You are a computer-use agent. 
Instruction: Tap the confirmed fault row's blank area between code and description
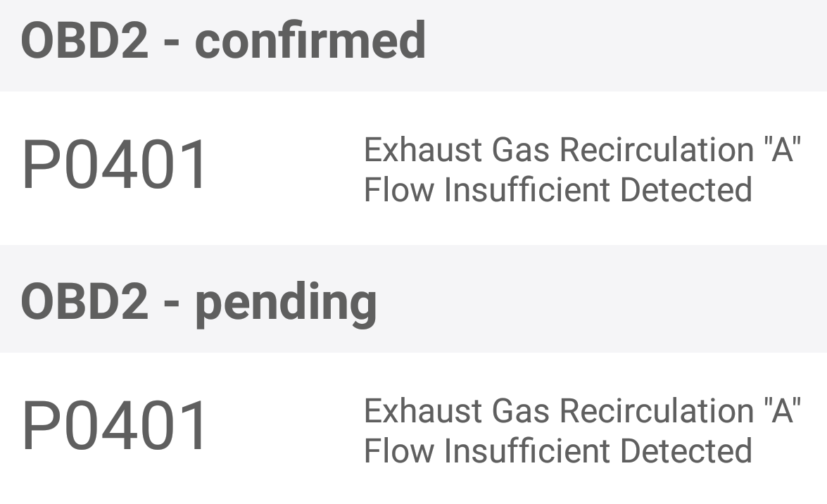[285, 168]
